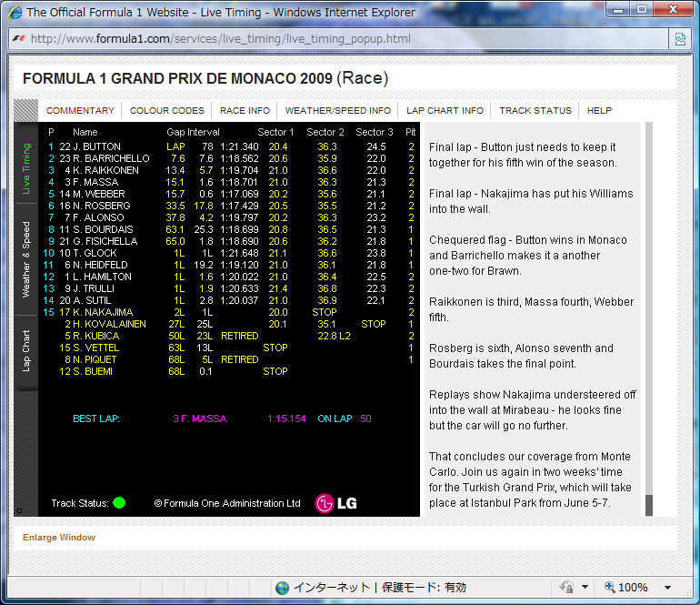This screenshot has height=605, width=700.
Task: Click the LG sponsor logo
Action: tap(336, 503)
